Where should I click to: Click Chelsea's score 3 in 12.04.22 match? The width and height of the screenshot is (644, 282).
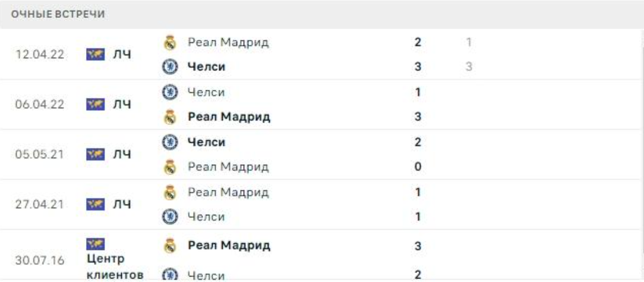point(418,68)
